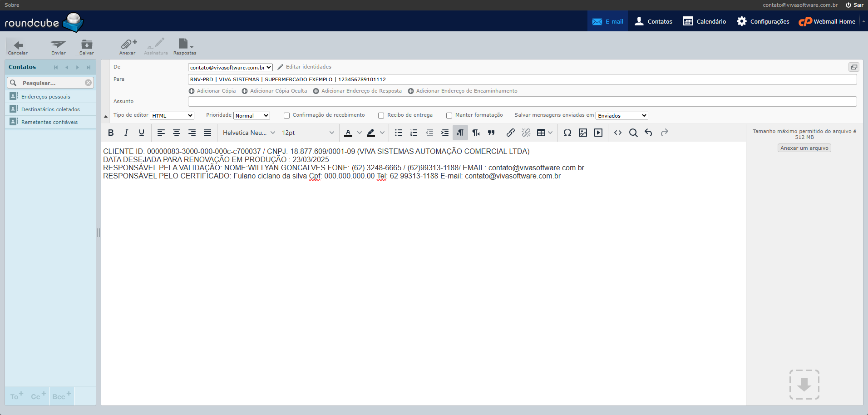
Task: Click the Anexar um arquivo button
Action: 804,148
